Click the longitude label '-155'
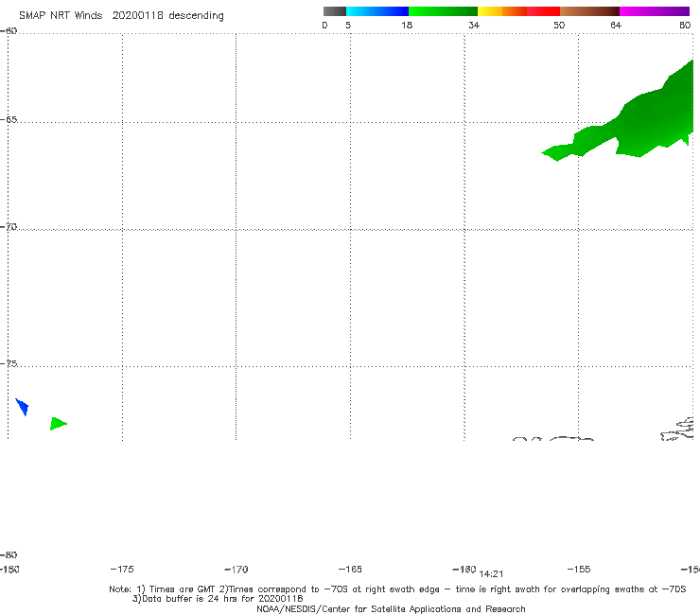 pos(579,569)
